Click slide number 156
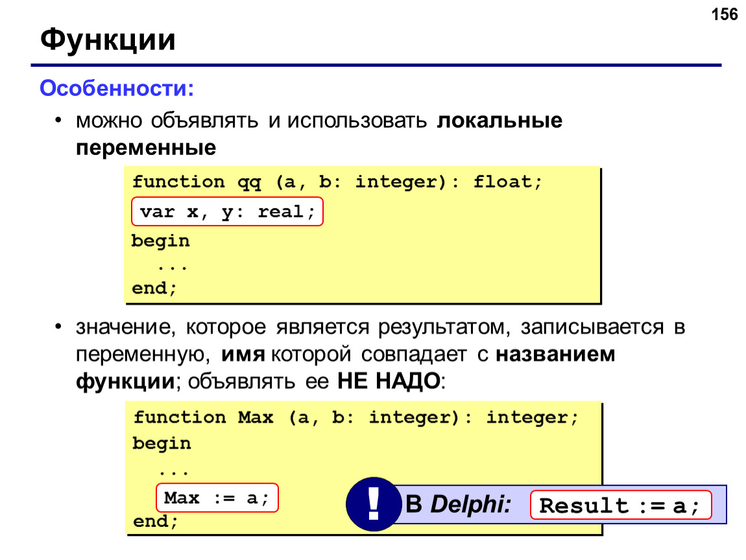This screenshot has width=746, height=560. [724, 14]
